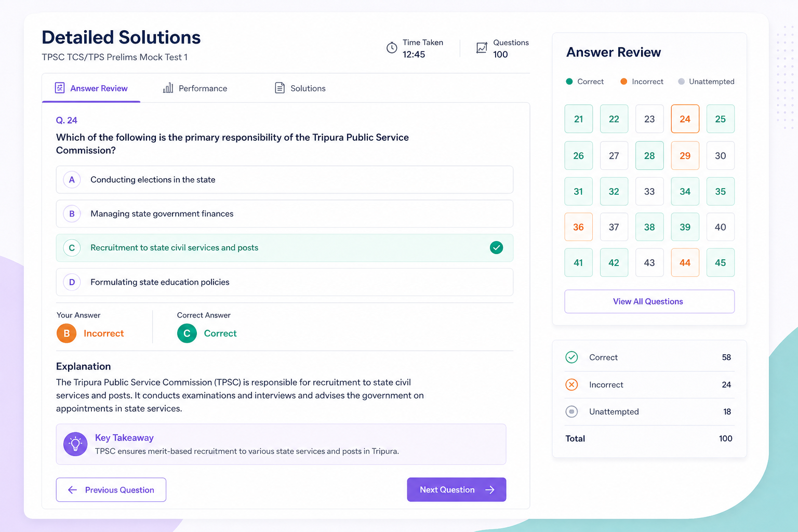This screenshot has width=798, height=532.
Task: Click the orange Incorrect legend dot
Action: [624, 82]
